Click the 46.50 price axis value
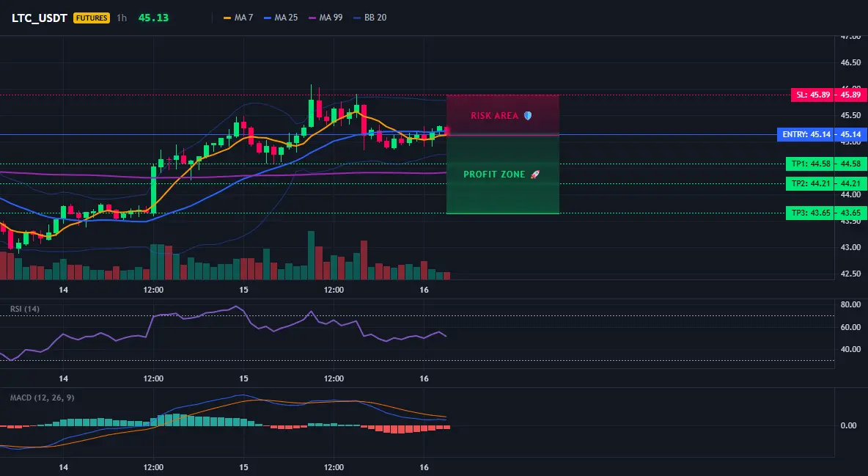 pos(850,62)
